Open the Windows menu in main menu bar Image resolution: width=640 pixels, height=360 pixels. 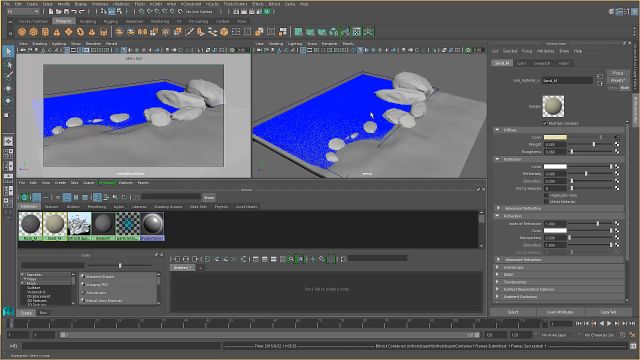pos(100,4)
